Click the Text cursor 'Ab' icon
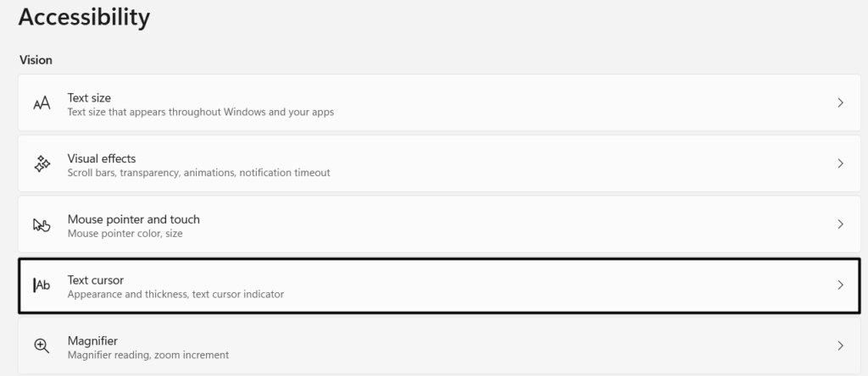 coord(42,285)
